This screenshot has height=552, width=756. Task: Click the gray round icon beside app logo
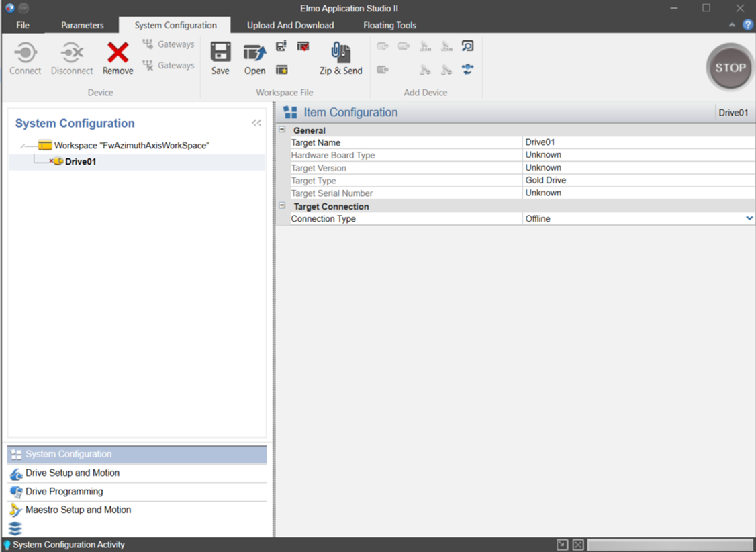(x=23, y=8)
